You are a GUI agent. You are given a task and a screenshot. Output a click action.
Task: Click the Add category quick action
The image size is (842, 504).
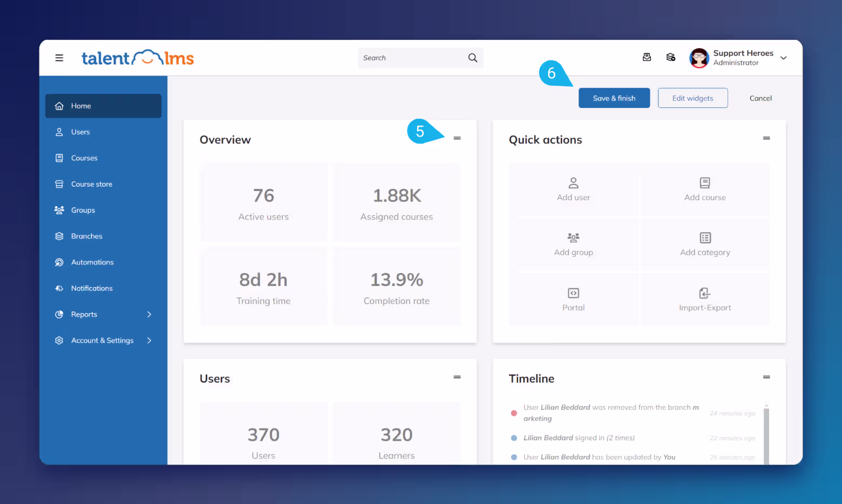705,244
